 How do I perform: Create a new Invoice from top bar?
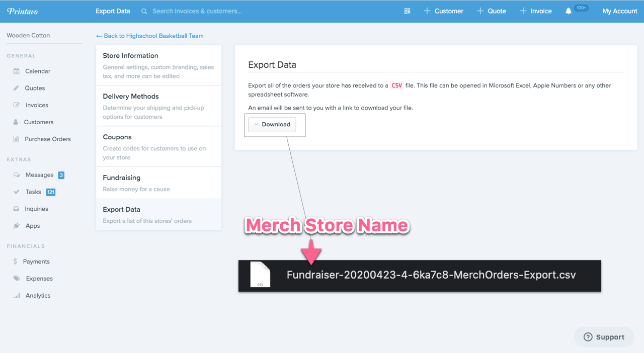coord(535,11)
